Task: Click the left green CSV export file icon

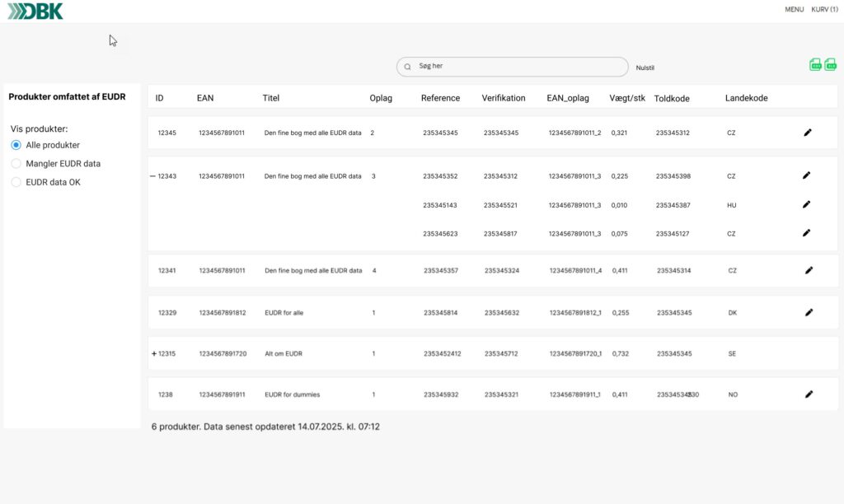Action: click(x=815, y=65)
